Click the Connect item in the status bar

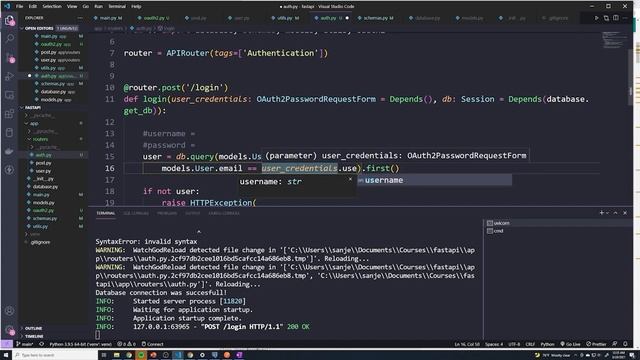[152, 344]
